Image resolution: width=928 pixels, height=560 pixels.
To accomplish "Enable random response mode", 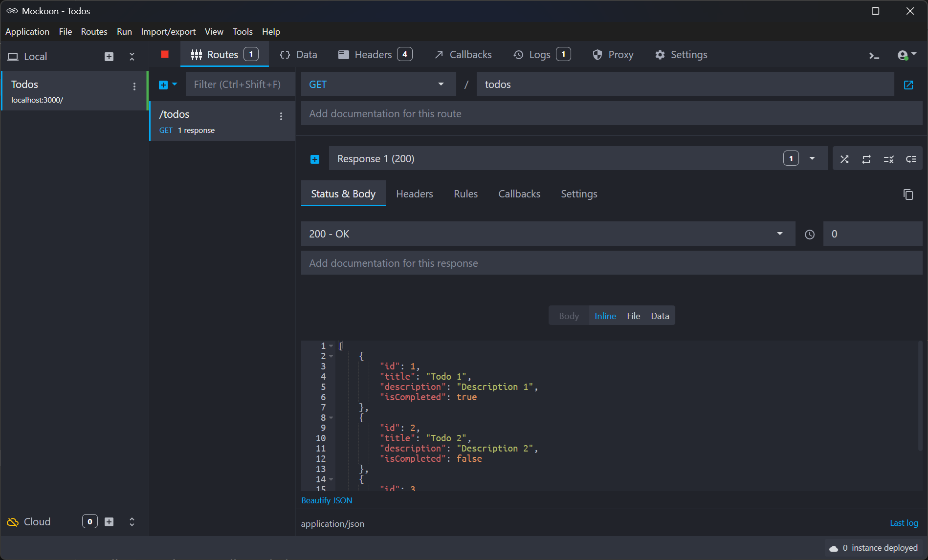I will tap(844, 159).
